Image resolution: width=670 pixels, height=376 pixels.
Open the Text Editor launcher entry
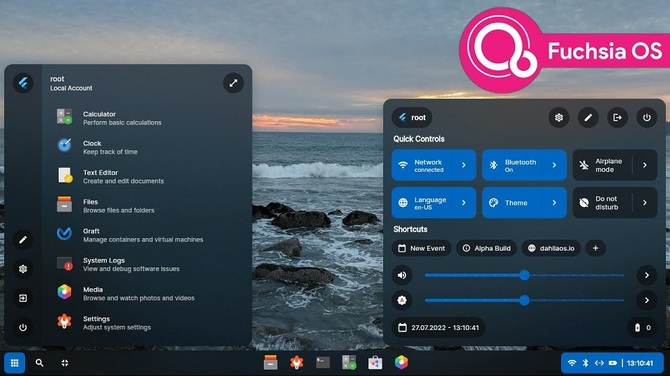pos(147,176)
